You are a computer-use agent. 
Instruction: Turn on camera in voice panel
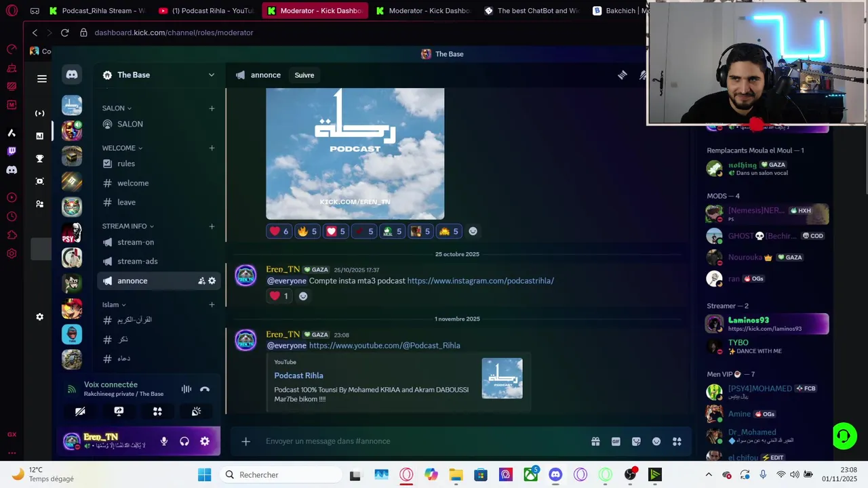[x=80, y=411]
